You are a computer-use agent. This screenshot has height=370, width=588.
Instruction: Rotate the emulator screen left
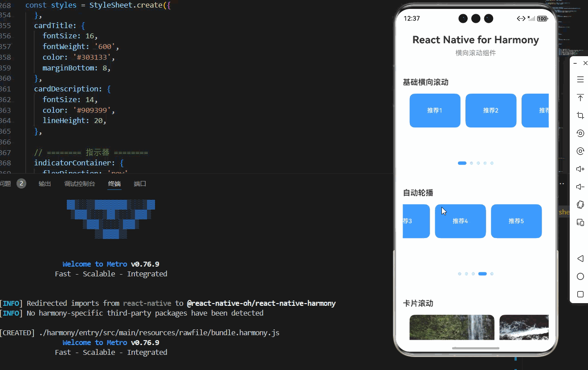pos(580,133)
